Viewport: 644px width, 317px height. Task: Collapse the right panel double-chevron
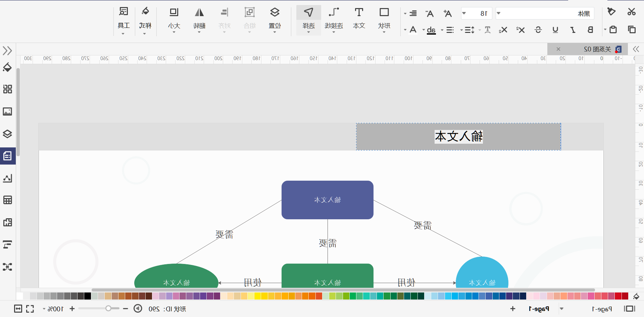pyautogui.click(x=636, y=49)
